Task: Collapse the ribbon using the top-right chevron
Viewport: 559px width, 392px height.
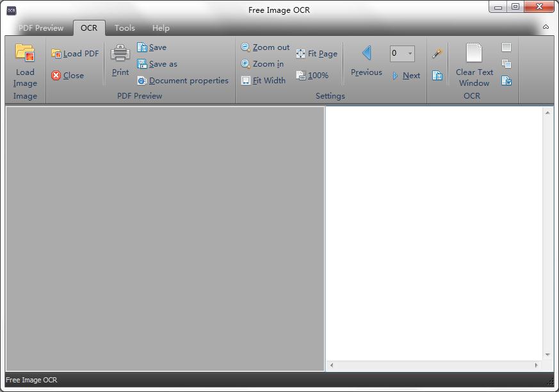Action: pyautogui.click(x=546, y=27)
